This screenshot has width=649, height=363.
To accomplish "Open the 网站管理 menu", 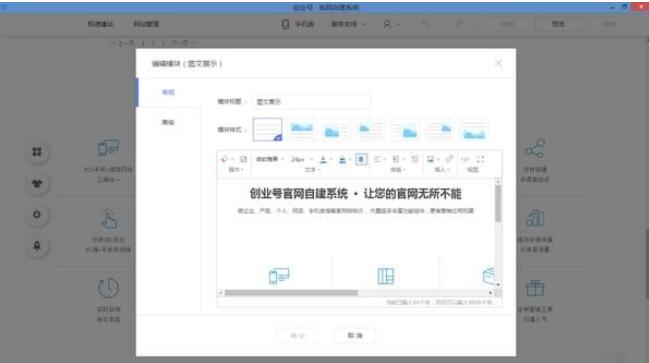I will tap(146, 24).
